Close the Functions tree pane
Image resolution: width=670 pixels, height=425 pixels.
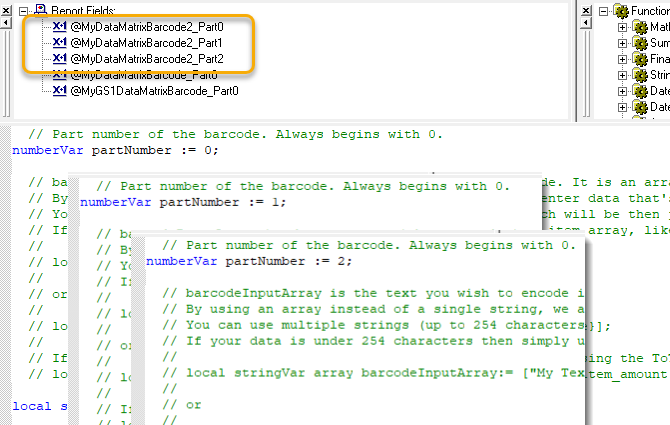tap(586, 10)
